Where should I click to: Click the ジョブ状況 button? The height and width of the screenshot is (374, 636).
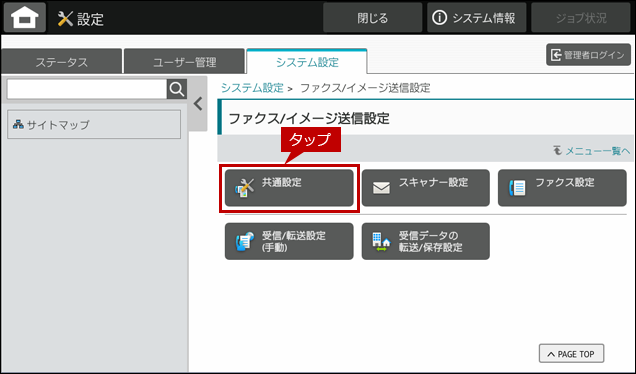[581, 18]
